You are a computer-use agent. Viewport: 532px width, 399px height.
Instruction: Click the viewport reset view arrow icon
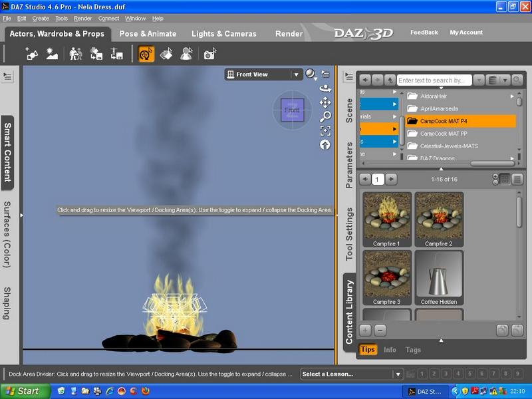coord(325,145)
